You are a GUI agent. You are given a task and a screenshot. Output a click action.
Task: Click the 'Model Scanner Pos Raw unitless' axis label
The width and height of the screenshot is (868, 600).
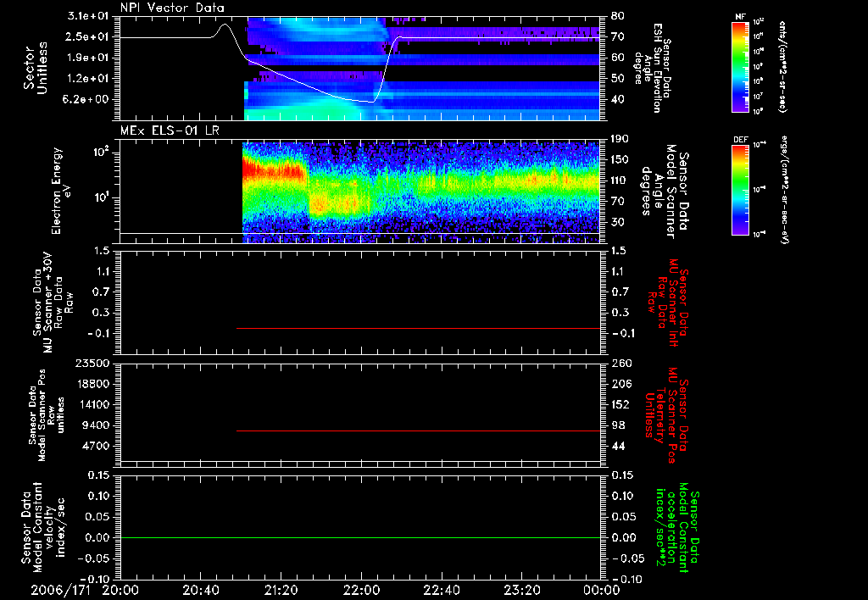47,415
